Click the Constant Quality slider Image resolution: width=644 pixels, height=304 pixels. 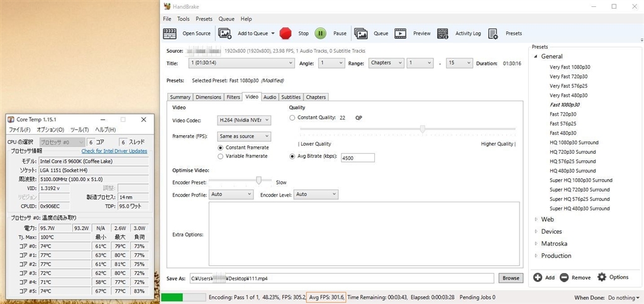tap(408, 129)
